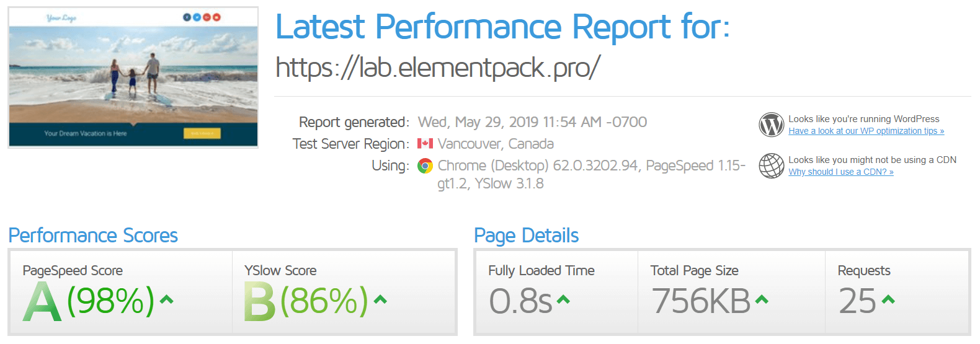
Task: Open the WP optimization tips link
Action: point(866,131)
